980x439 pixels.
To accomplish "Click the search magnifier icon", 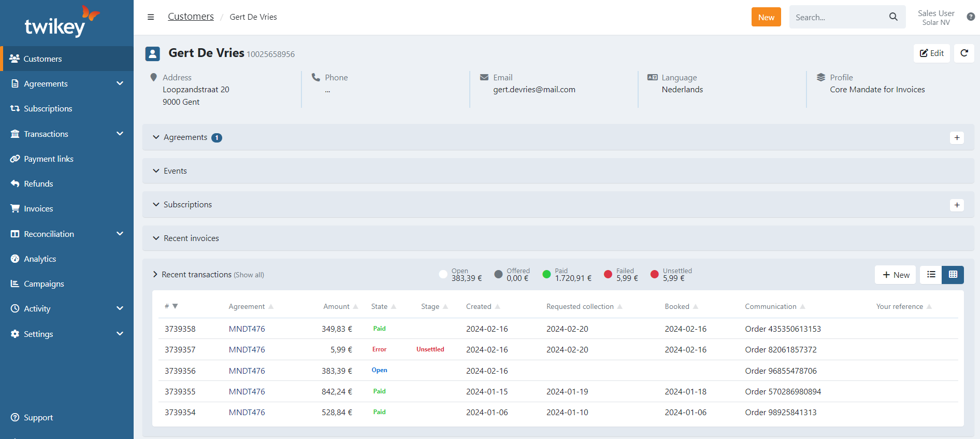I will 893,17.
